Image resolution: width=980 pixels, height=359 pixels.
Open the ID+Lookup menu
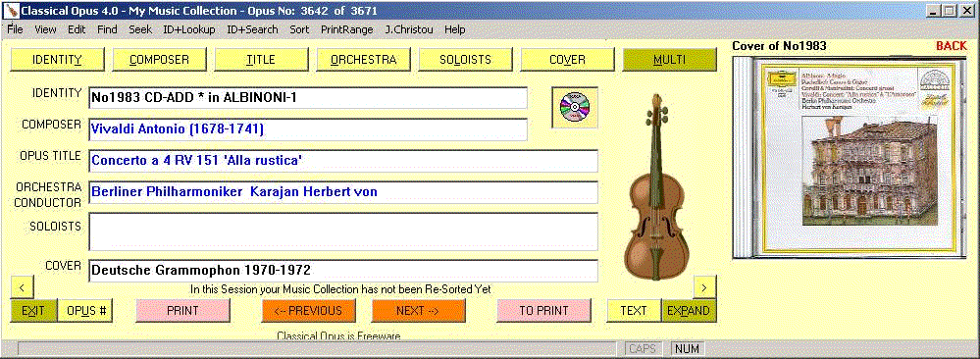click(188, 29)
